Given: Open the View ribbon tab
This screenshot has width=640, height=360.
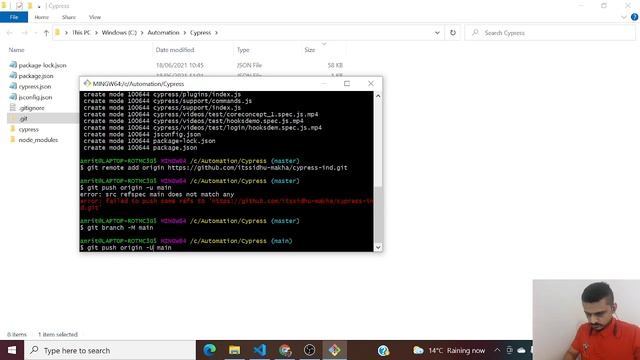Looking at the screenshot, I should 95,17.
